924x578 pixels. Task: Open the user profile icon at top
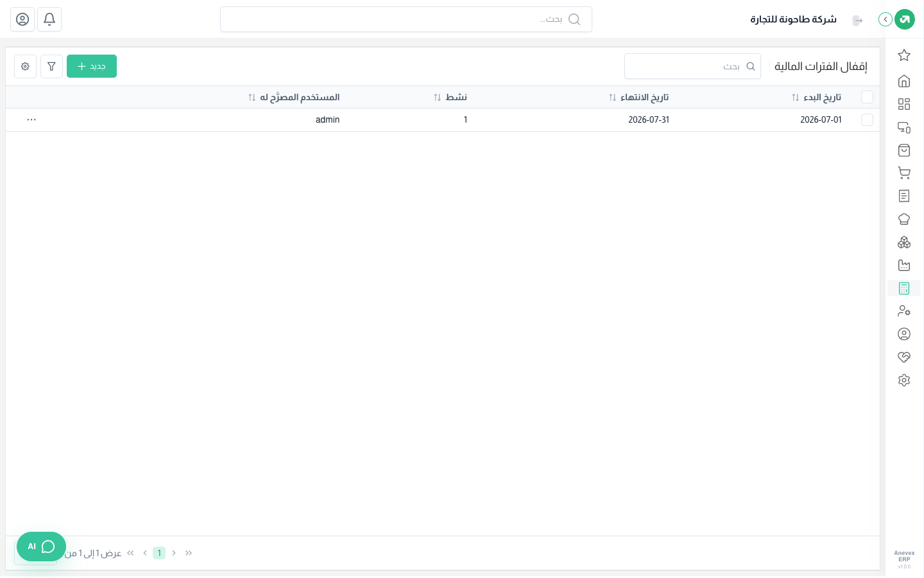coord(22,19)
